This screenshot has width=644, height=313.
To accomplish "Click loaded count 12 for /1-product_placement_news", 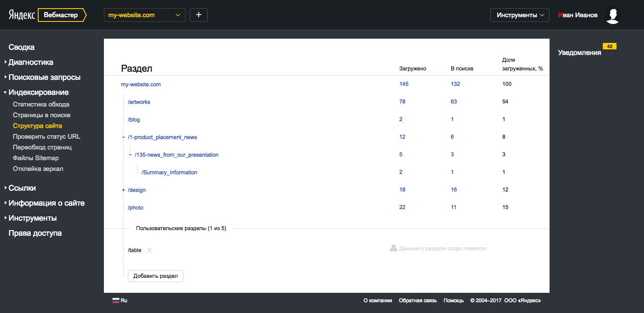I will click(402, 137).
